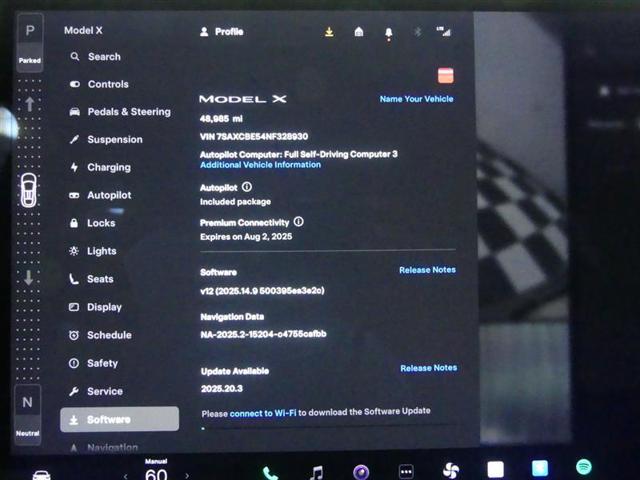Tap the update download progress bar
The image size is (640, 480).
tap(329, 427)
